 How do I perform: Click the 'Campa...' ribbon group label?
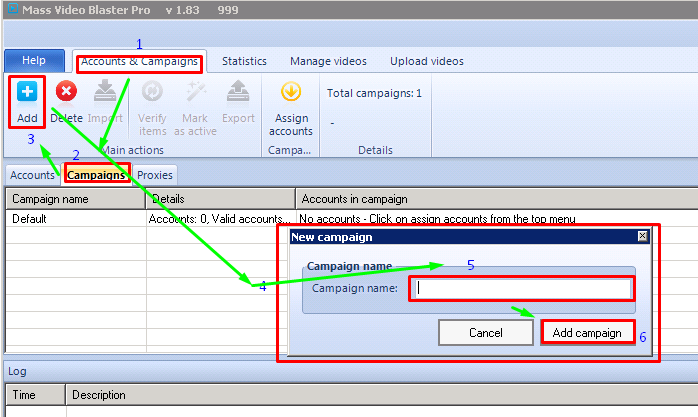coord(289,150)
